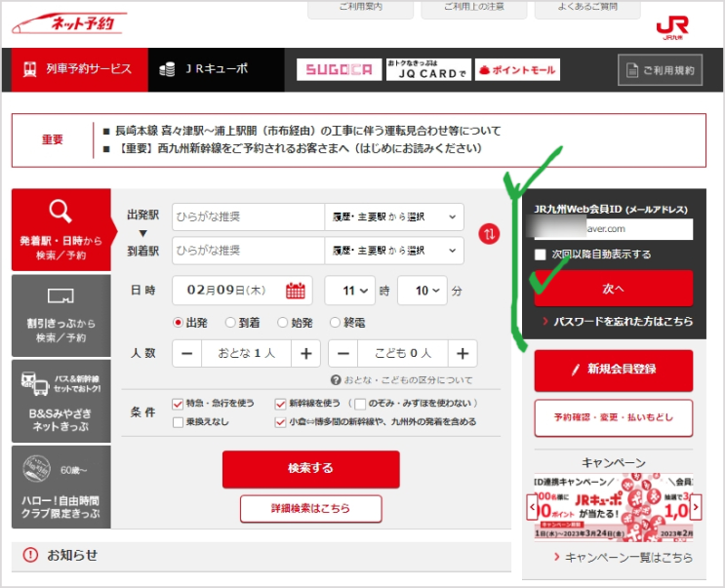
Task: Open ご利用規約 button
Action: [661, 70]
